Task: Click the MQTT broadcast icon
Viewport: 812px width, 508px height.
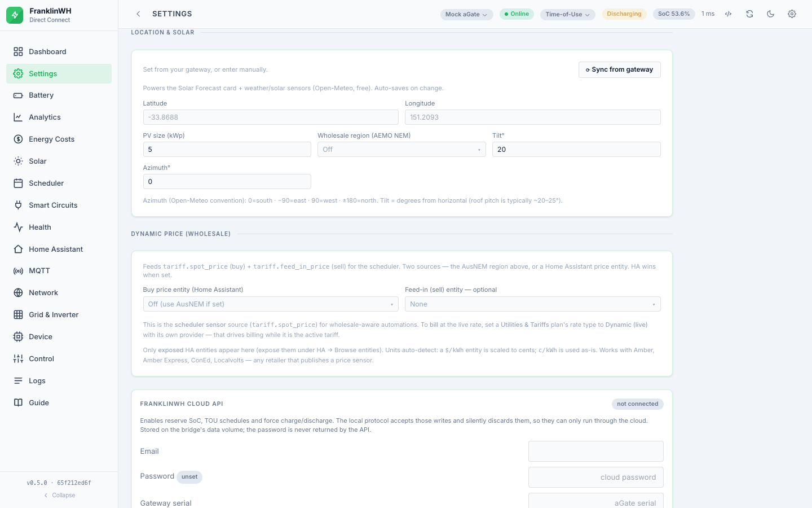Action: 18,271
